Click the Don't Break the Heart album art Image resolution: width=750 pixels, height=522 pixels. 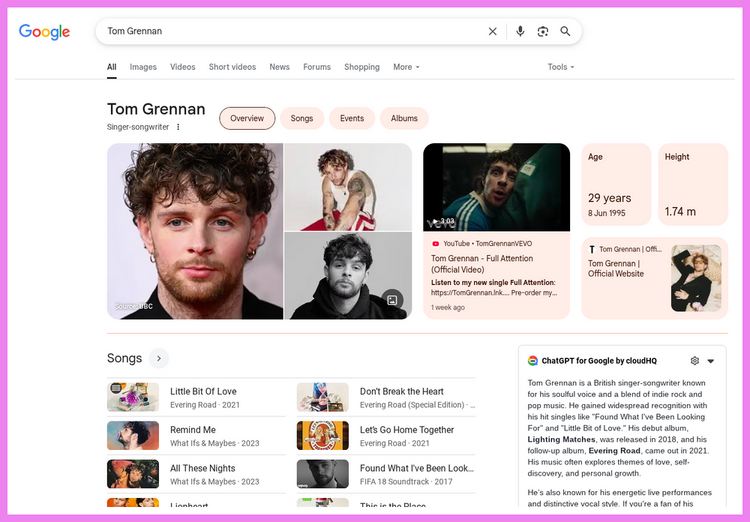322,397
